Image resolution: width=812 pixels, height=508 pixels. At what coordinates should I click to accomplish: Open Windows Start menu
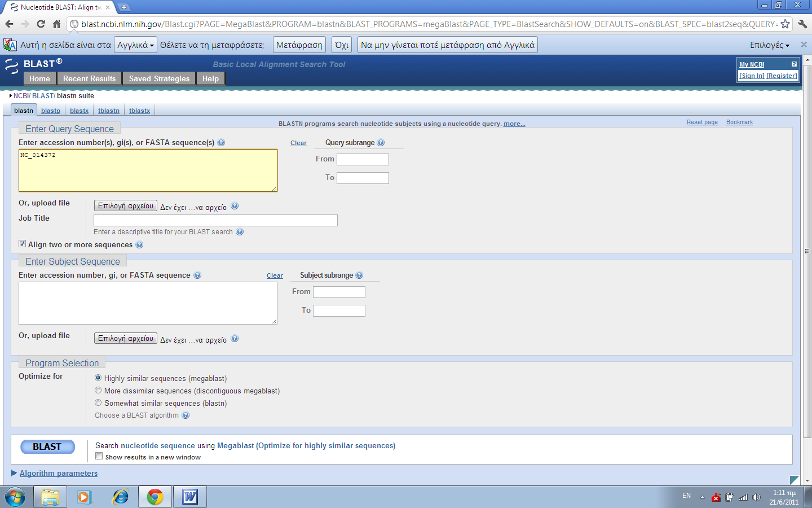pyautogui.click(x=15, y=497)
